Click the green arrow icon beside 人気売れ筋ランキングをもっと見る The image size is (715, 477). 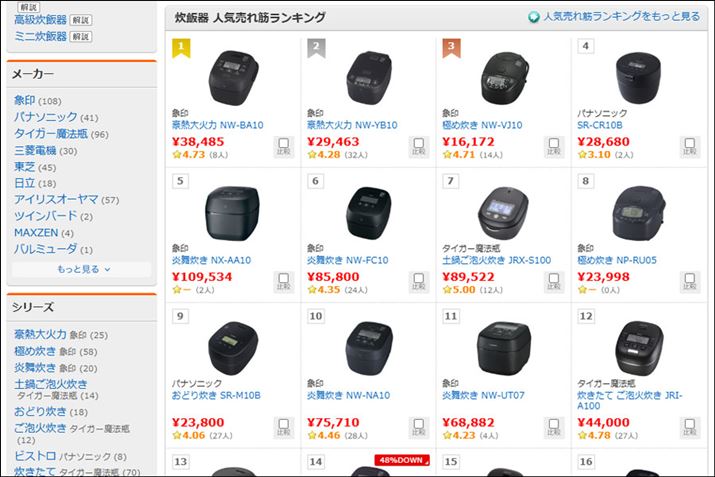[x=534, y=17]
